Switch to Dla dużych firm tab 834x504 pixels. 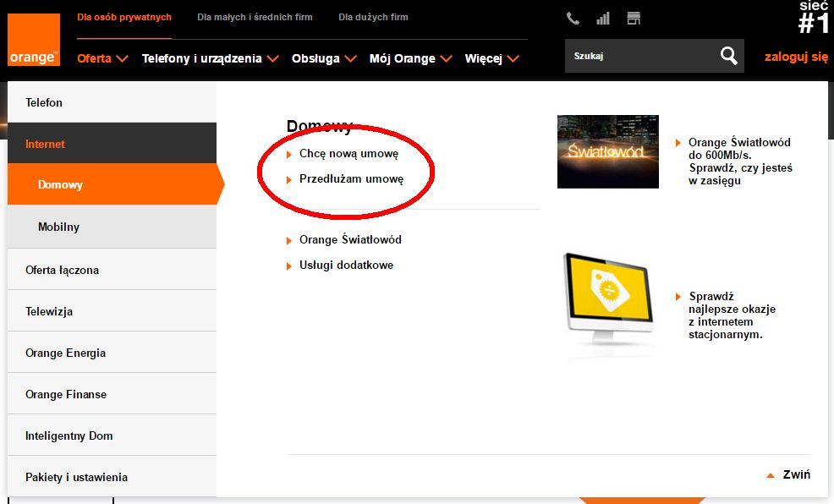(373, 17)
